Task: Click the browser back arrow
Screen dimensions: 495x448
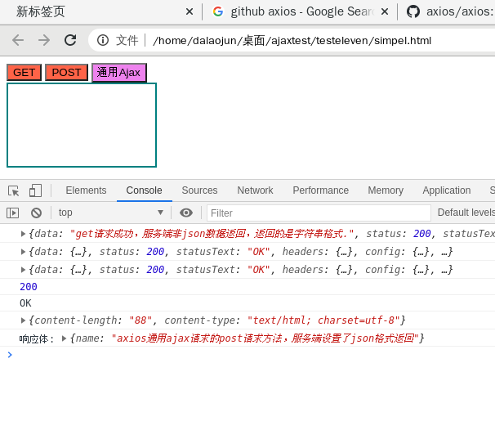Action: tap(18, 40)
